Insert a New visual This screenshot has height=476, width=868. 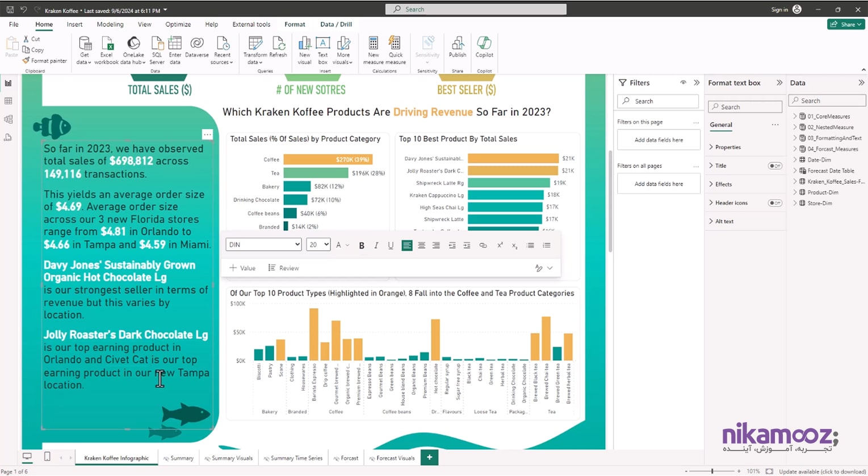(305, 50)
